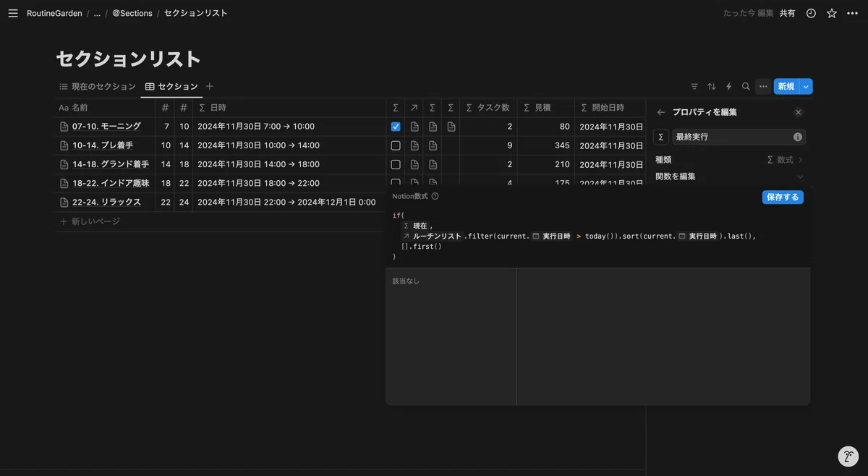Open the relation page icon in the プレ着手 row
Viewport: 868px width, 476px height.
tap(414, 145)
